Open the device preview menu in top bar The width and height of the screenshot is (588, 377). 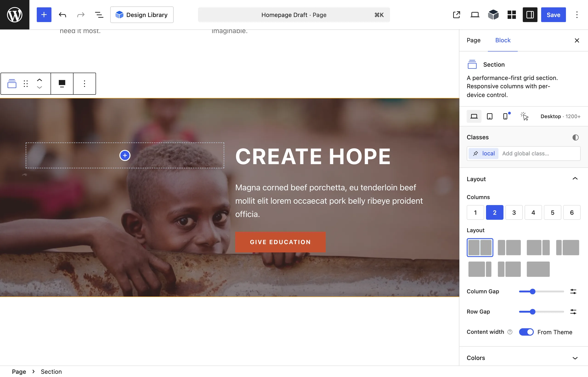pos(475,15)
